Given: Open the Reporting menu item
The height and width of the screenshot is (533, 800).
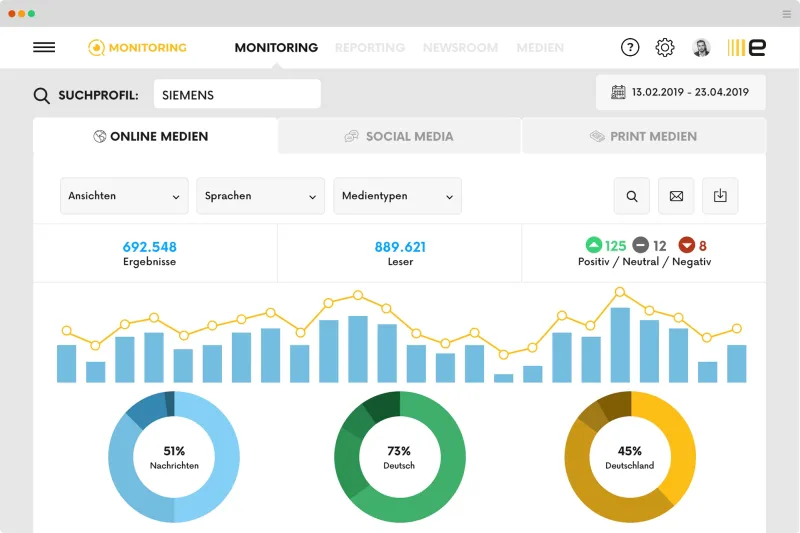Looking at the screenshot, I should click(x=370, y=47).
